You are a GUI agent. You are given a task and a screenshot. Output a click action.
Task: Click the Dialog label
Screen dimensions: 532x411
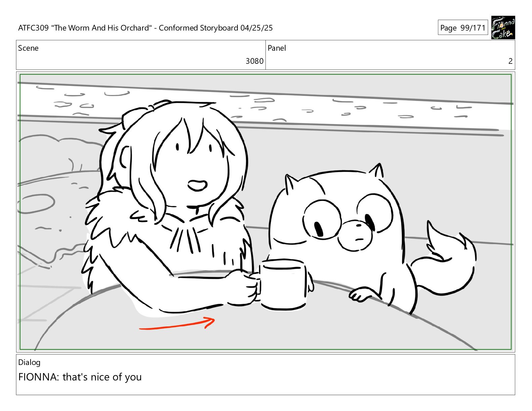29,363
